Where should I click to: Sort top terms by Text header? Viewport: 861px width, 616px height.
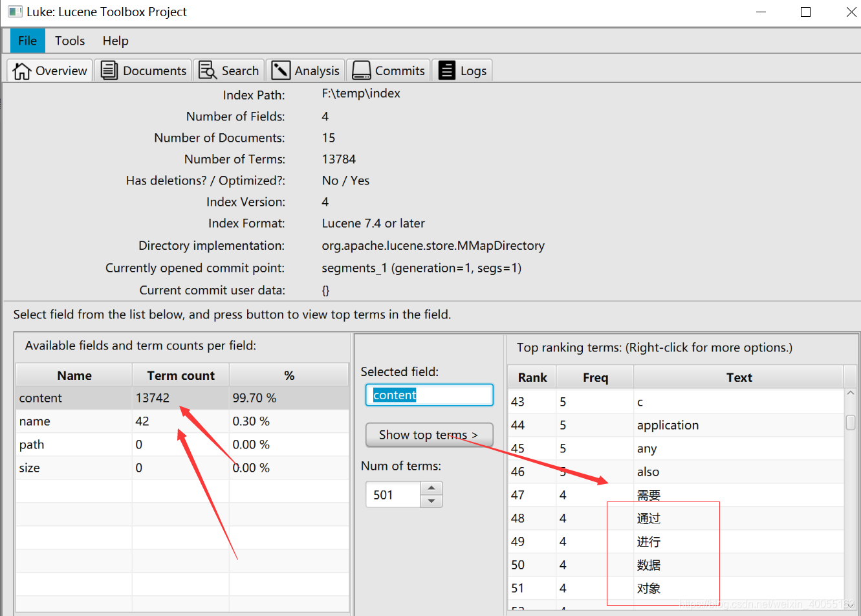click(739, 377)
